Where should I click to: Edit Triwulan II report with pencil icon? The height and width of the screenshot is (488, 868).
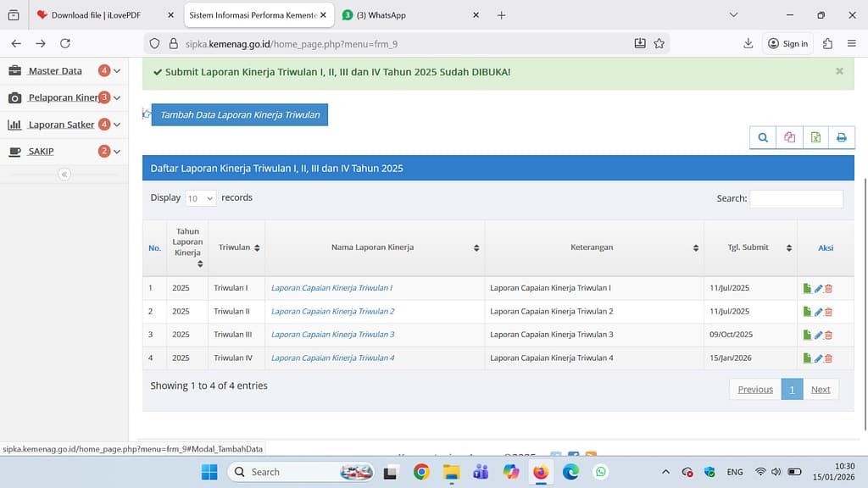818,312
